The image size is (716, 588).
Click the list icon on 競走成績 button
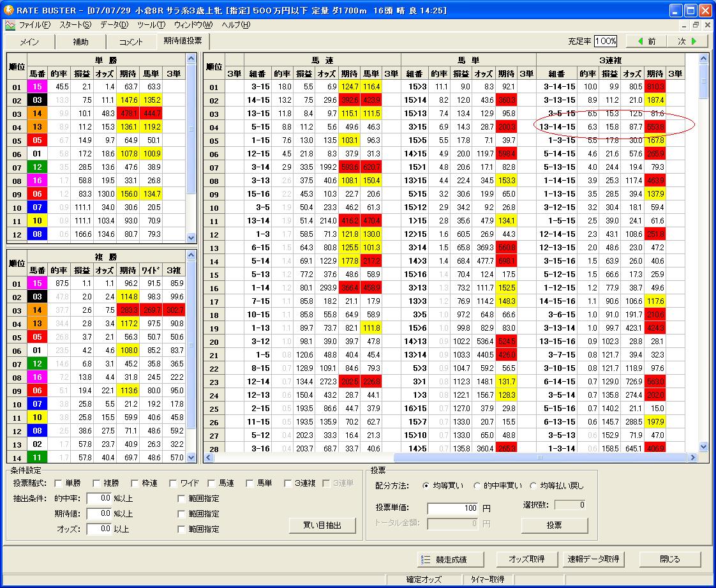[x=426, y=559]
